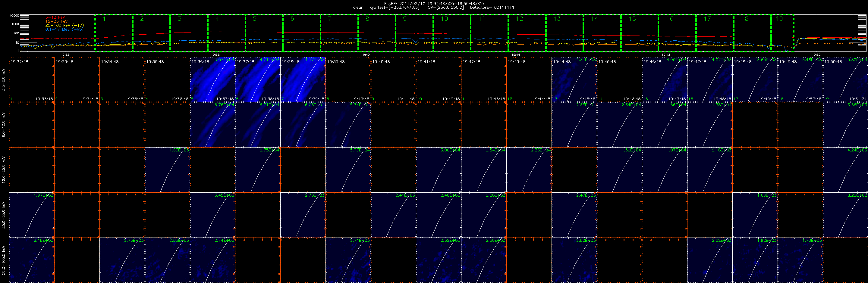Click the peak value '4.24E+03'
The height and width of the screenshot is (283, 868).
(857, 150)
